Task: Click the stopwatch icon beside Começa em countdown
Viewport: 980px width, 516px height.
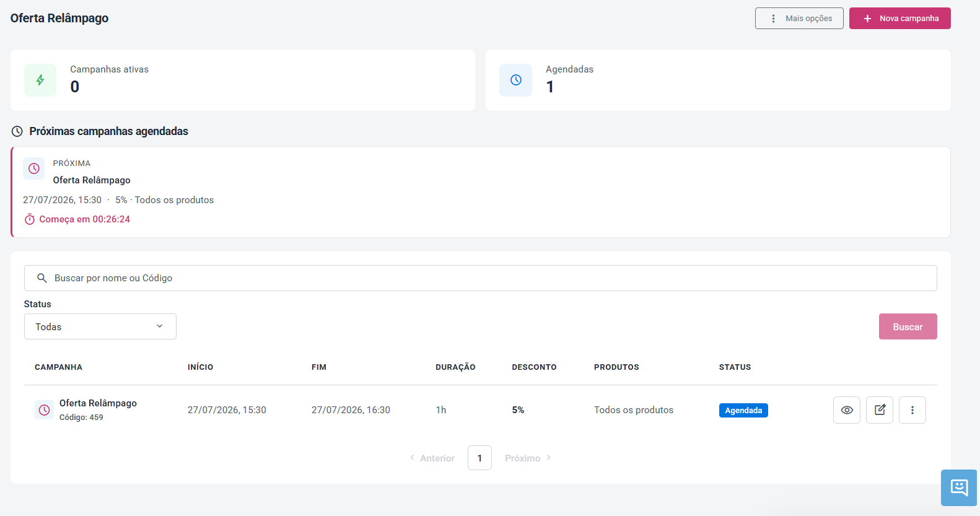Action: coord(30,219)
